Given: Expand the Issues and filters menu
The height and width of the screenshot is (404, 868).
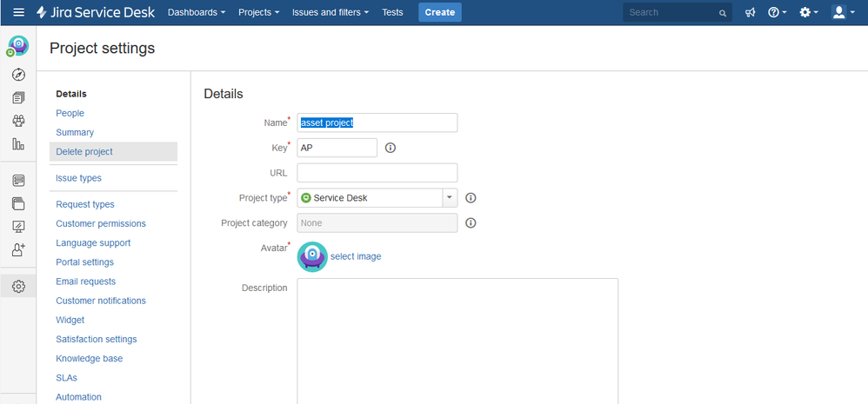Looking at the screenshot, I should click(331, 12).
